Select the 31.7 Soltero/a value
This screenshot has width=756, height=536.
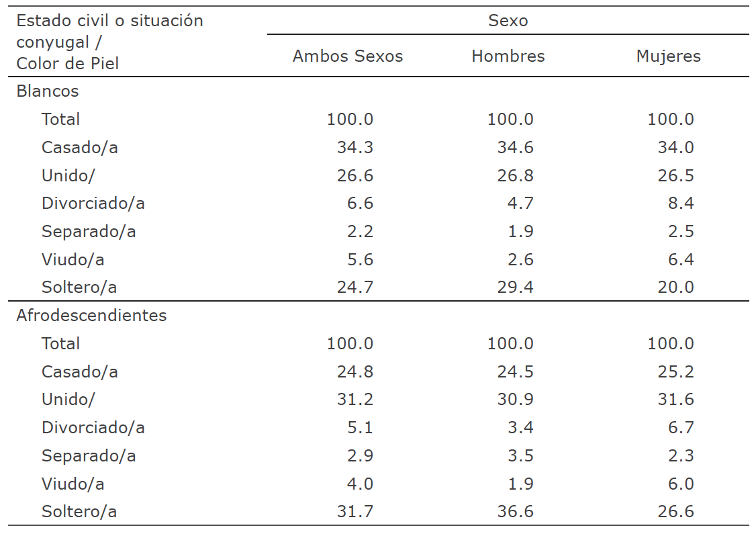pyautogui.click(x=355, y=512)
